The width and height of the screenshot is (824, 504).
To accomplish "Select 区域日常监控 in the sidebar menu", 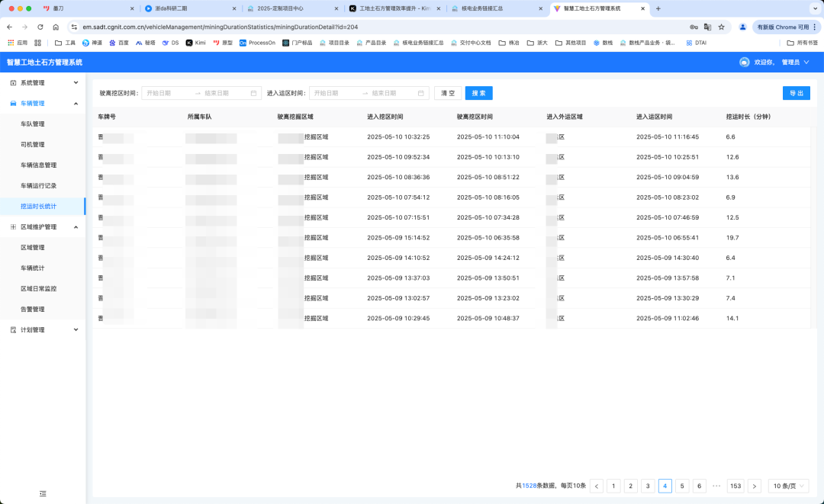I will [x=40, y=288].
